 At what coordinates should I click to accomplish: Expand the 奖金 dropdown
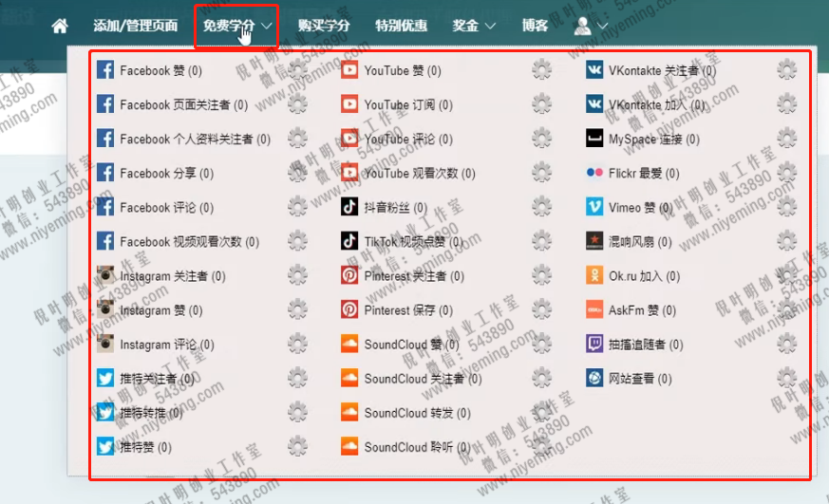[x=474, y=26]
